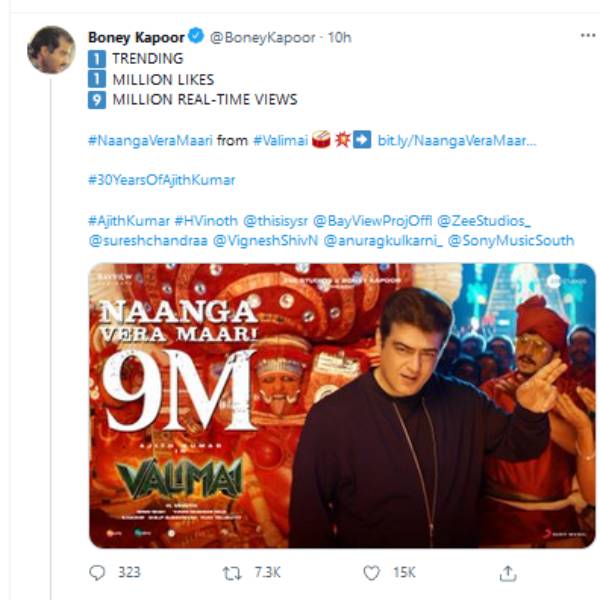Screen dimensions: 600x600
Task: Visit the @SonyMusicSouth mention
Action: point(511,241)
